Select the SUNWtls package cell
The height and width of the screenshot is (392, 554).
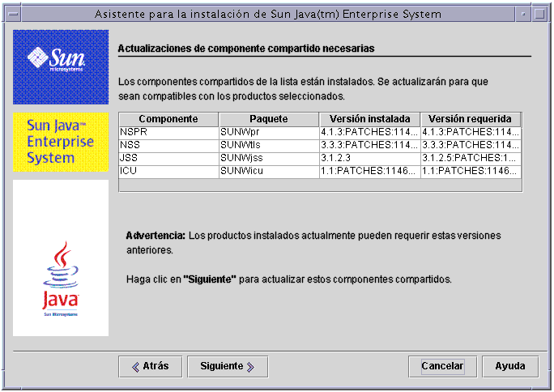click(x=269, y=146)
